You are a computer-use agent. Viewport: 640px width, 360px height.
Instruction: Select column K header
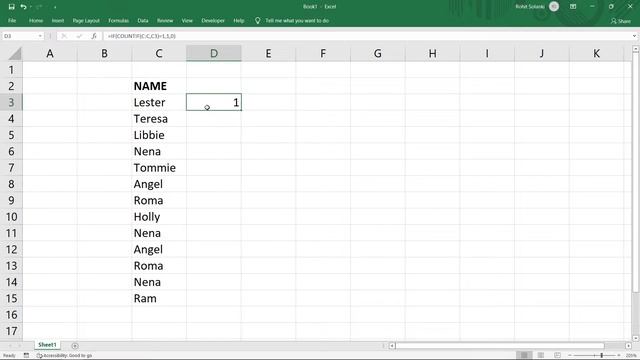pos(596,53)
